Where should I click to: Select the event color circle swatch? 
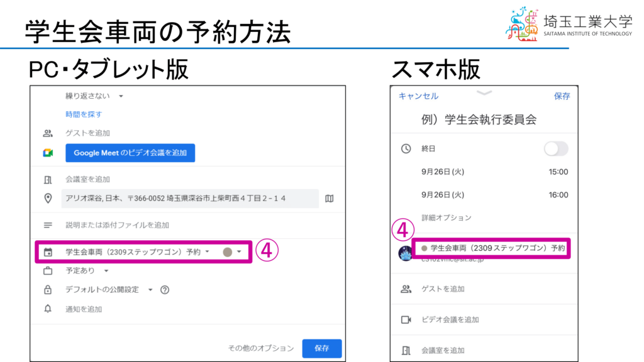tap(228, 252)
